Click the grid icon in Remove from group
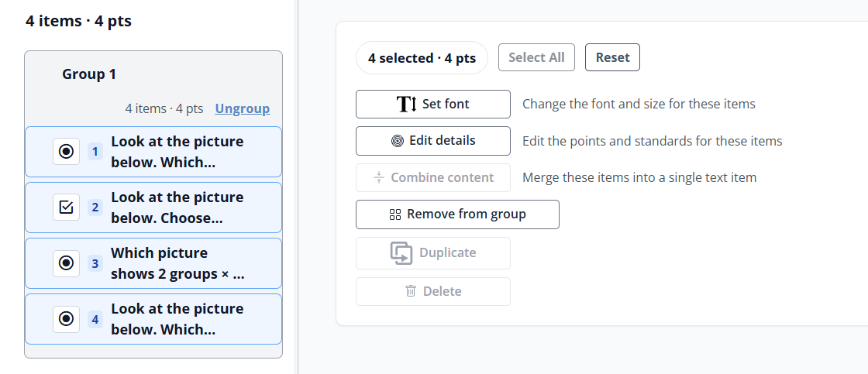This screenshot has width=868, height=374. [x=395, y=214]
